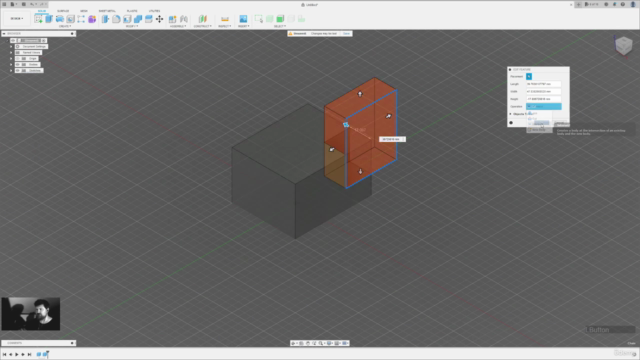Click the Save icon in top bar
Viewport: 640px width, 360px height.
(24, 4)
